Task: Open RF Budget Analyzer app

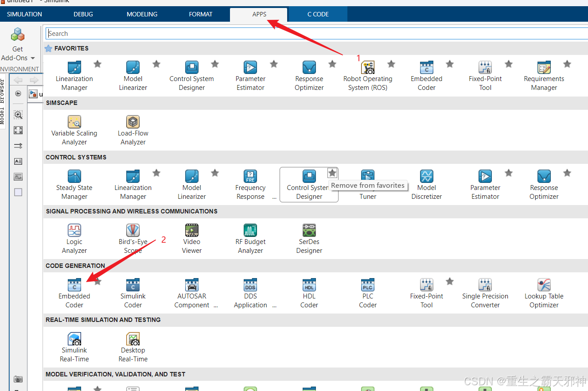Action: pyautogui.click(x=250, y=239)
